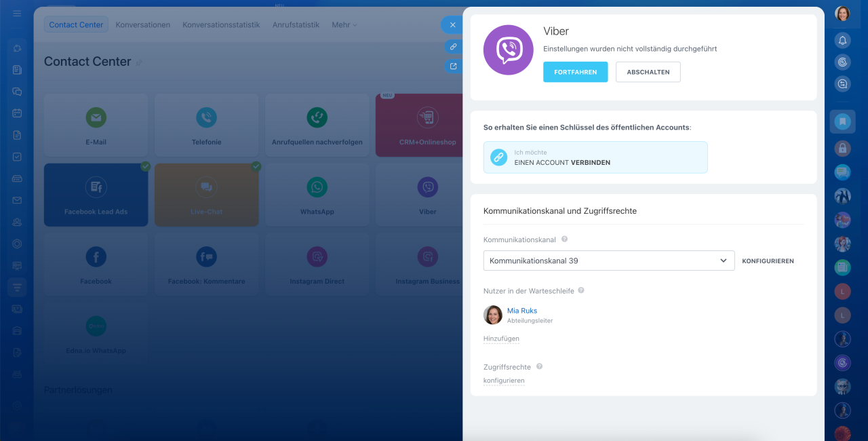Open the chat bubbles icon in left sidebar
The image size is (868, 441).
pos(17,92)
